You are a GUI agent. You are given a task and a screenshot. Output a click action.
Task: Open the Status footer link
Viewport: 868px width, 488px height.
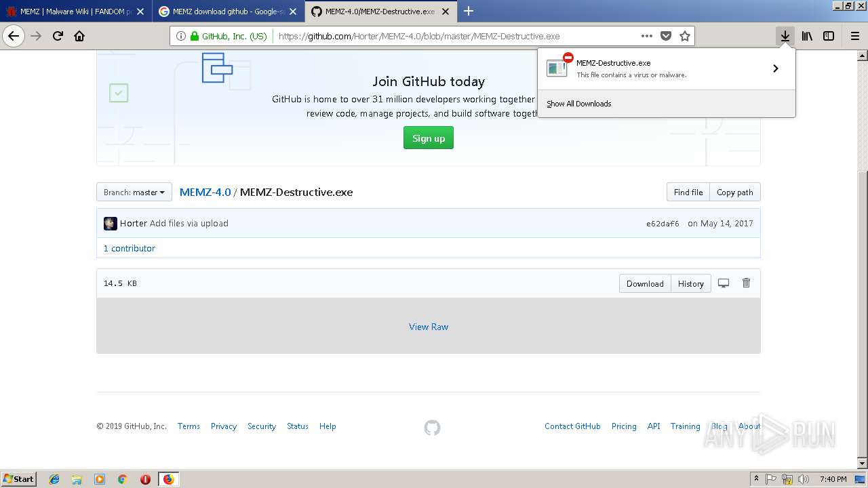pos(298,426)
